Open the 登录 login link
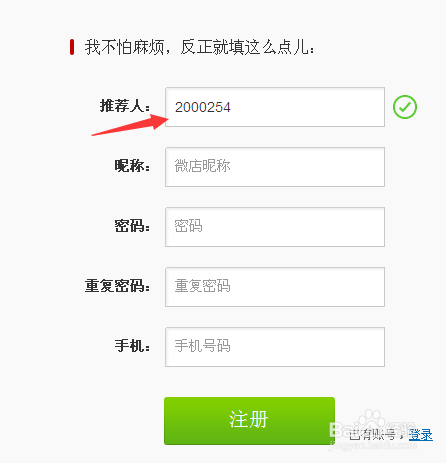Viewport: 446px width, 463px height. pos(421,435)
